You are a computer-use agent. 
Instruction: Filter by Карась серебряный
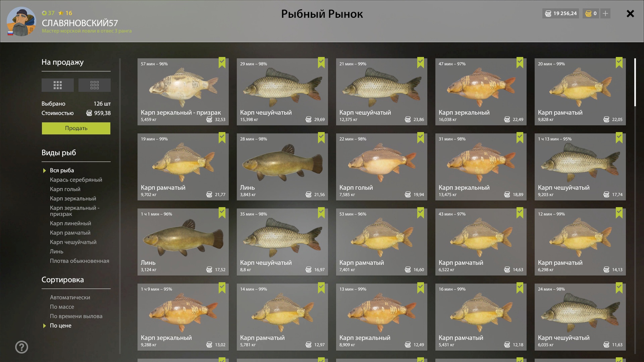76,180
